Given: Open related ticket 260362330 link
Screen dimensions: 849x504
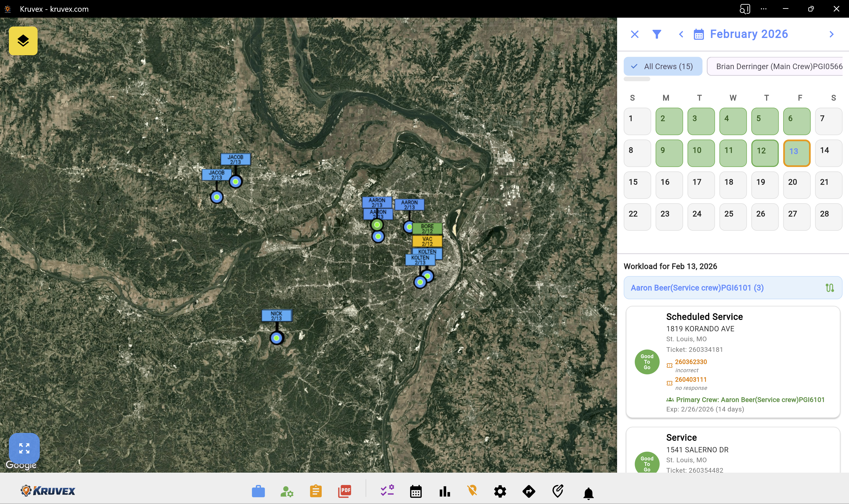Looking at the screenshot, I should (x=691, y=362).
